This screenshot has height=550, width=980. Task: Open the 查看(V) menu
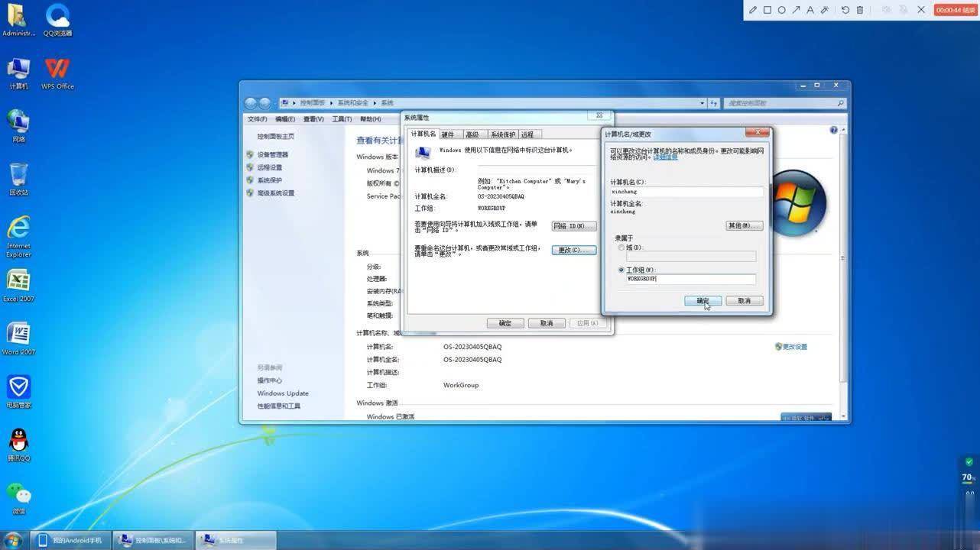coord(313,119)
